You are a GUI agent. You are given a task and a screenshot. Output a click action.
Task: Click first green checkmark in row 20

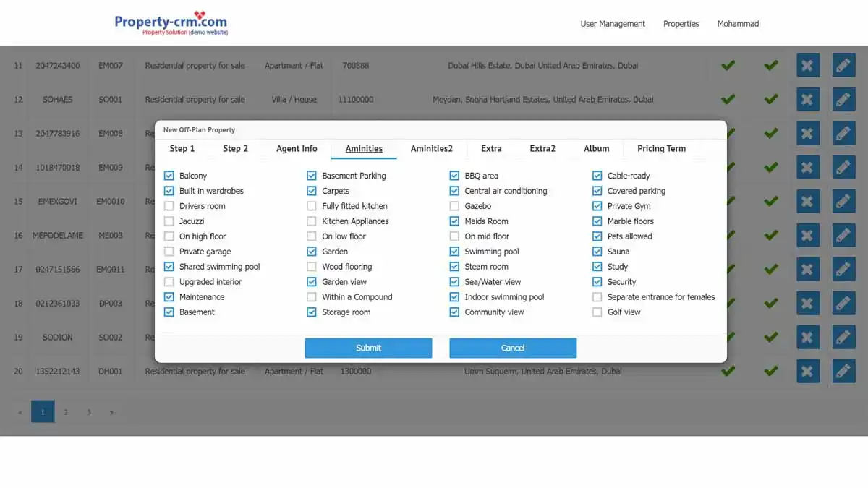pyautogui.click(x=728, y=371)
